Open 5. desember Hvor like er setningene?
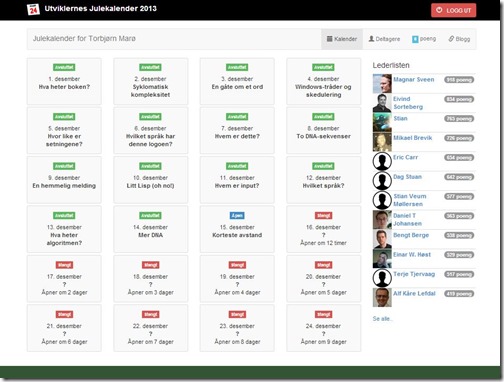This screenshot has width=504, height=382. click(64, 130)
